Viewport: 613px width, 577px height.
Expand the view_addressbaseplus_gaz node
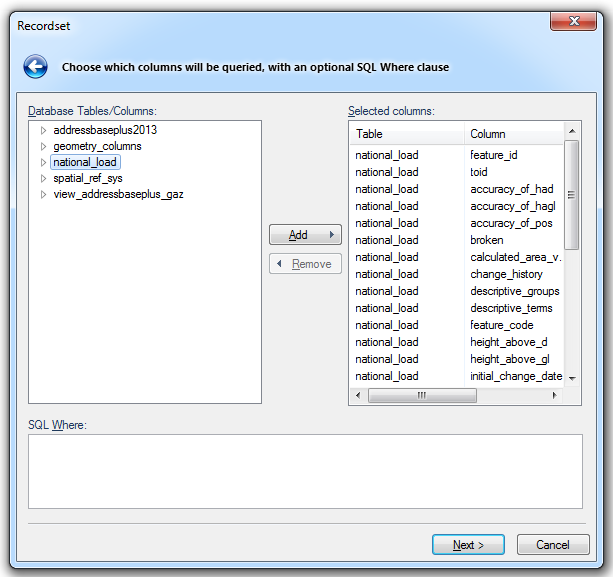tap(43, 195)
